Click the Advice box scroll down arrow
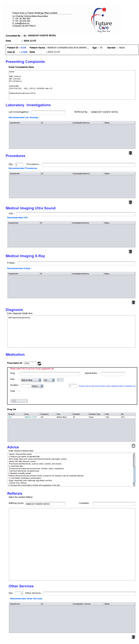The width and height of the screenshot is (139, 644). 134,485
